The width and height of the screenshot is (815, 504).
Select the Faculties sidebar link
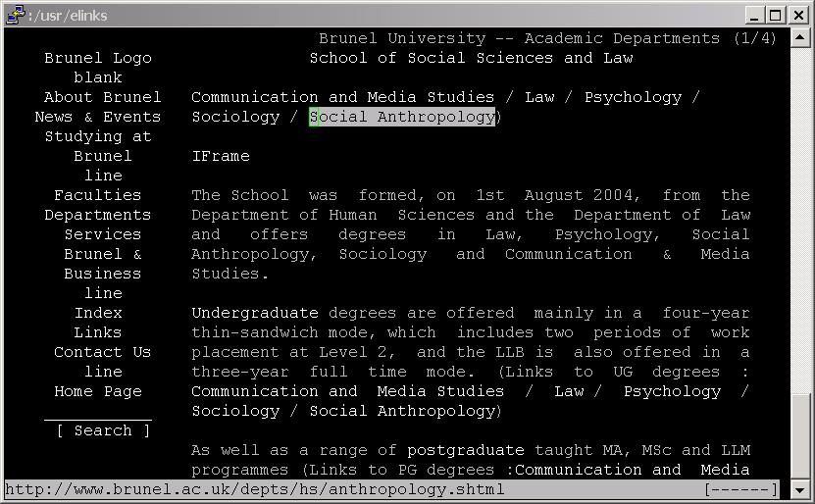click(97, 195)
